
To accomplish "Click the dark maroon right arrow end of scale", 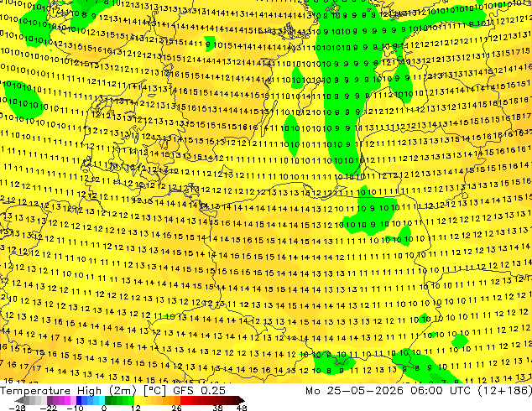I will tap(241, 400).
